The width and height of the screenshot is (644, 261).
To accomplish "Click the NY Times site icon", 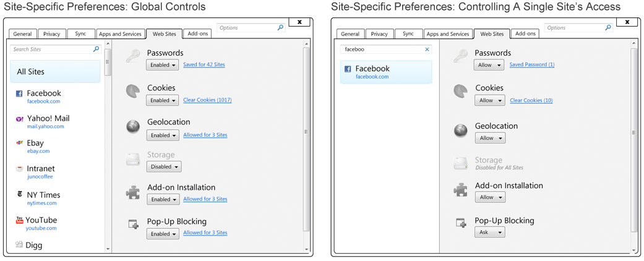I will pos(20,194).
